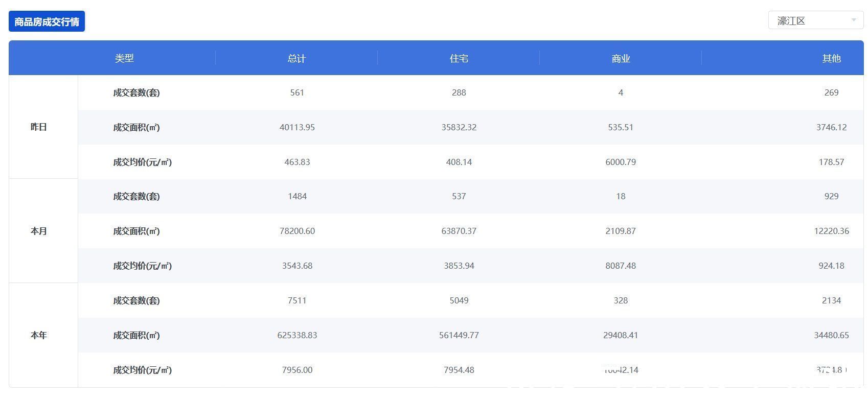Click the cell showing 1484
This screenshot has height=400, width=868.
click(297, 196)
